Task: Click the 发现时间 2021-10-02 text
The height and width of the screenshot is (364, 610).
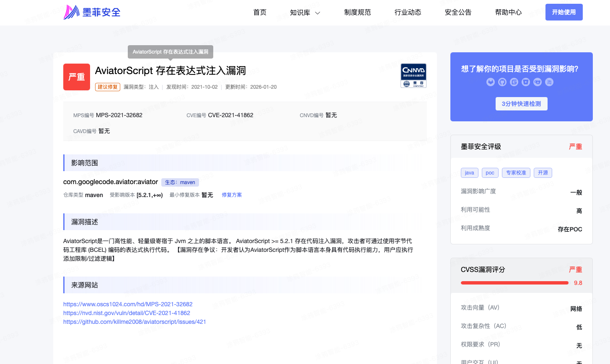Action: (192, 87)
